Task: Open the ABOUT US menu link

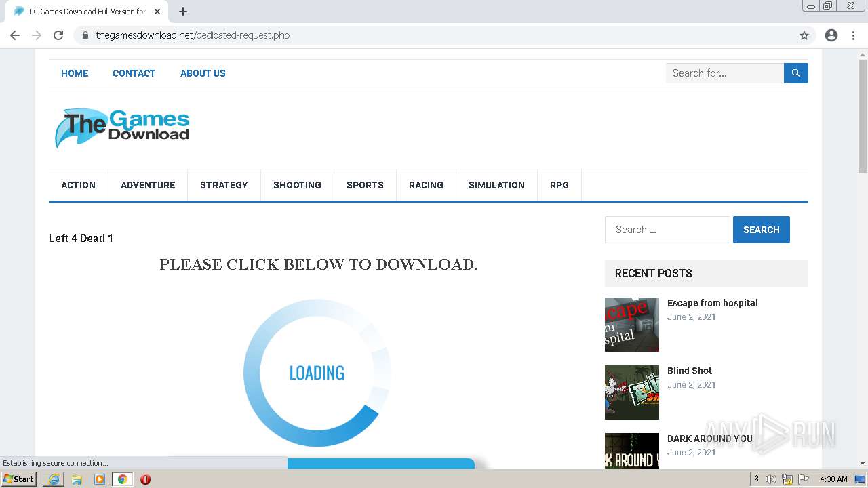Action: [x=203, y=73]
